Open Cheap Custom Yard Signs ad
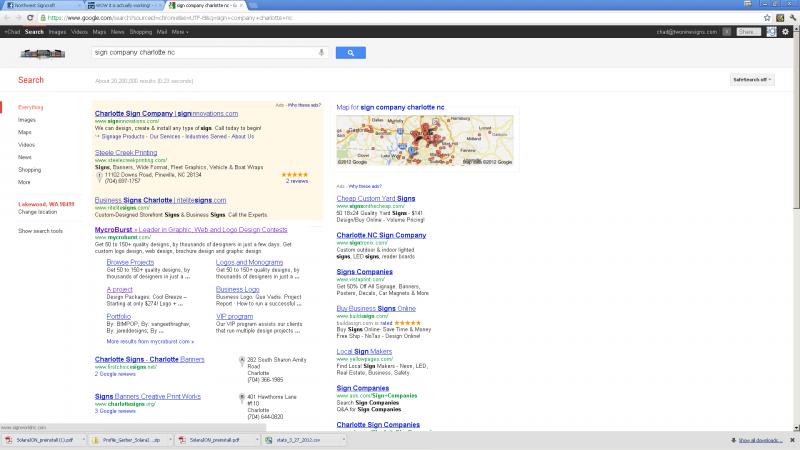 point(376,198)
